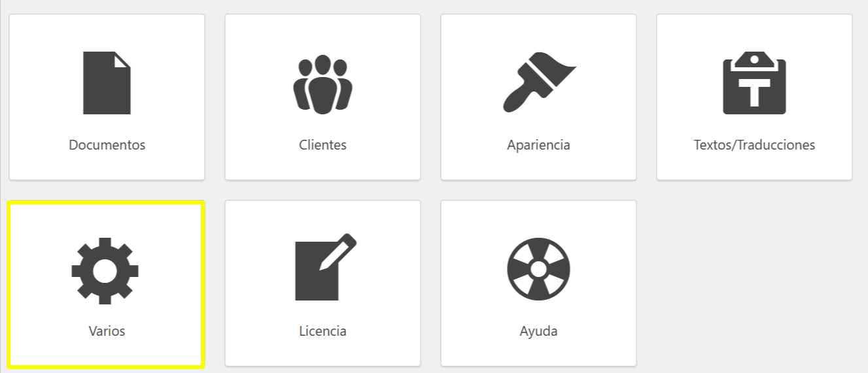This screenshot has height=373, width=868.
Task: Select the Clientes tile card
Action: (322, 97)
